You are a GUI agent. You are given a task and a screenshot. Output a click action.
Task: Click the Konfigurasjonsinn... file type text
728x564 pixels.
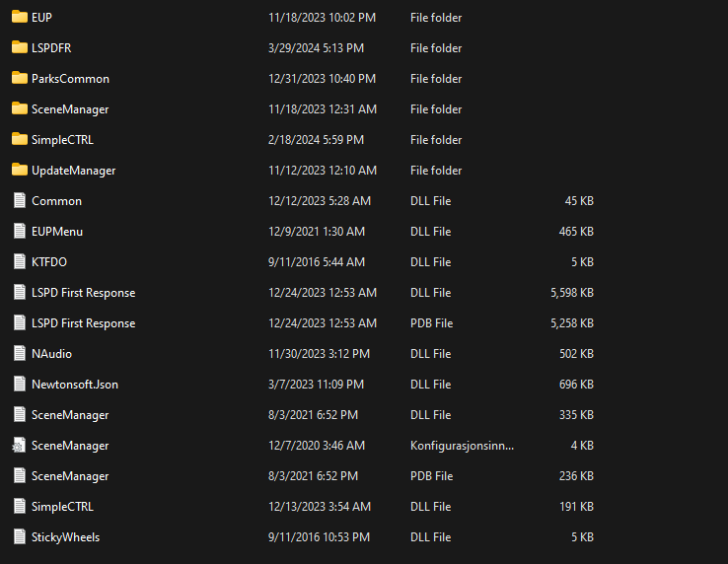(x=462, y=446)
